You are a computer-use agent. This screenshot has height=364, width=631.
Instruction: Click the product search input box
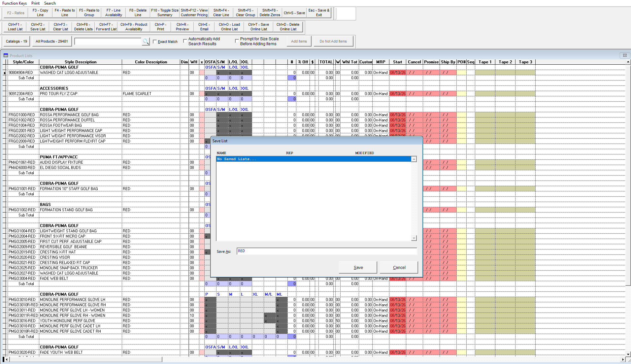click(108, 41)
